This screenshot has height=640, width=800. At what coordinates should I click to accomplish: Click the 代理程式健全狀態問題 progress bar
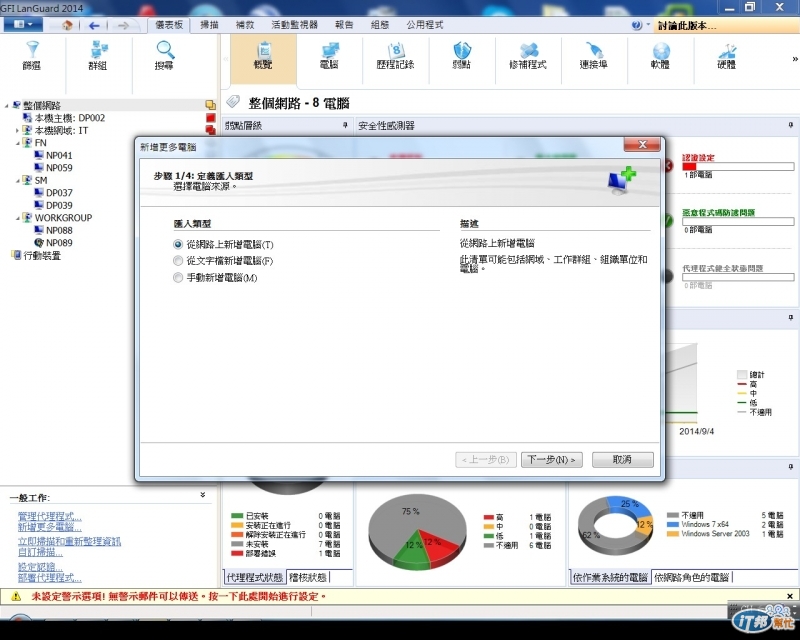(x=738, y=277)
